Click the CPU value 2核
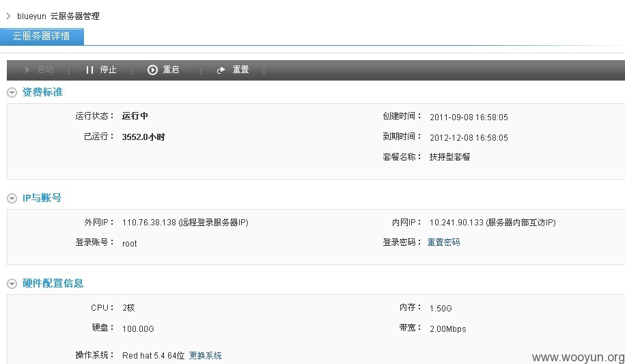The width and height of the screenshot is (625, 364). click(x=128, y=308)
